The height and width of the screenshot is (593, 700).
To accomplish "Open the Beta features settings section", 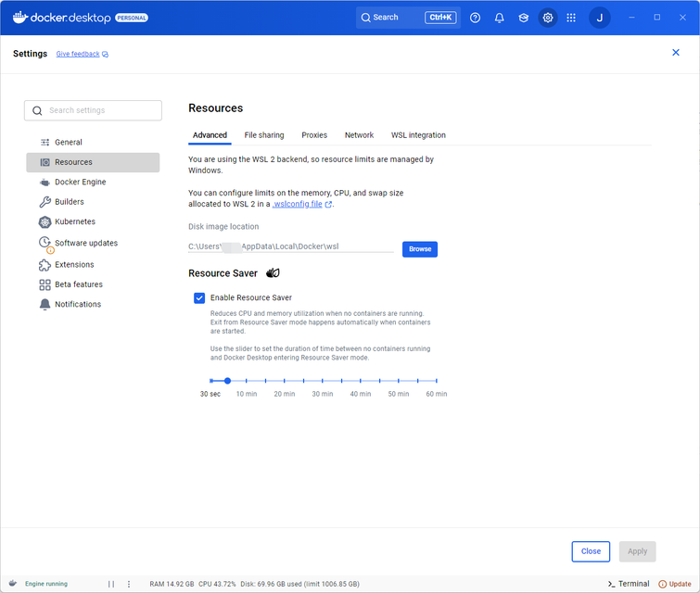I will pyautogui.click(x=93, y=284).
